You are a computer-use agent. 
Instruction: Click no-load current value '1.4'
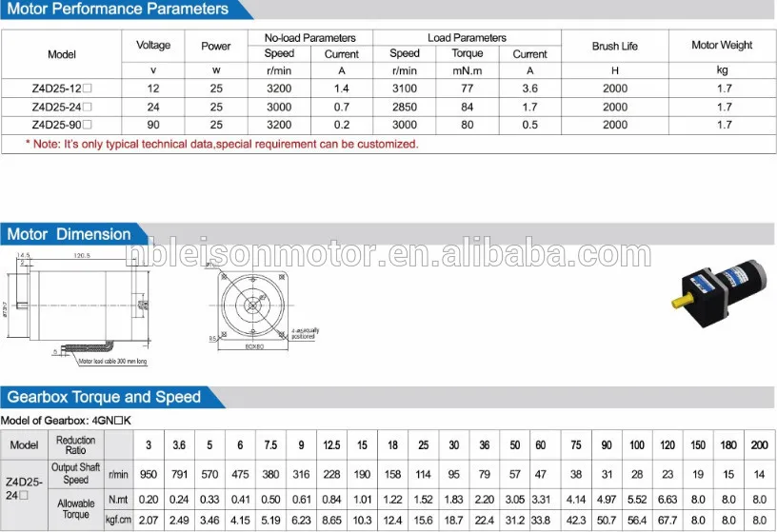[342, 89]
